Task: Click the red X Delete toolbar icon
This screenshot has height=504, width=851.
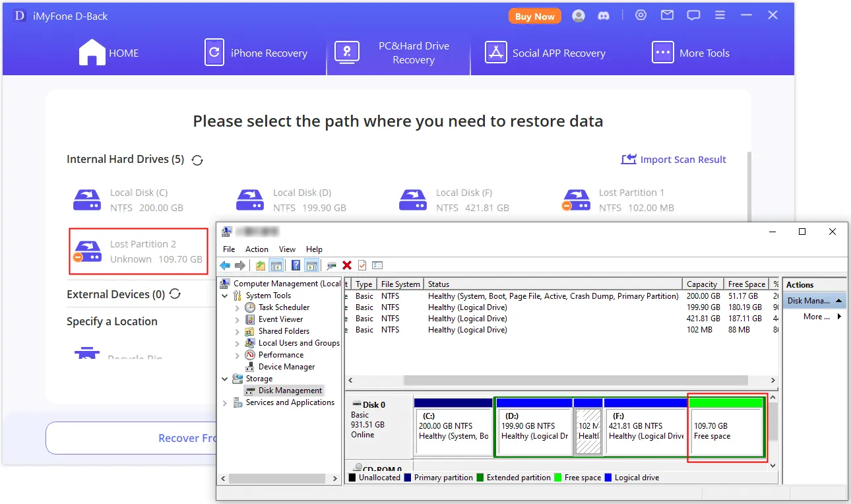Action: pos(347,265)
